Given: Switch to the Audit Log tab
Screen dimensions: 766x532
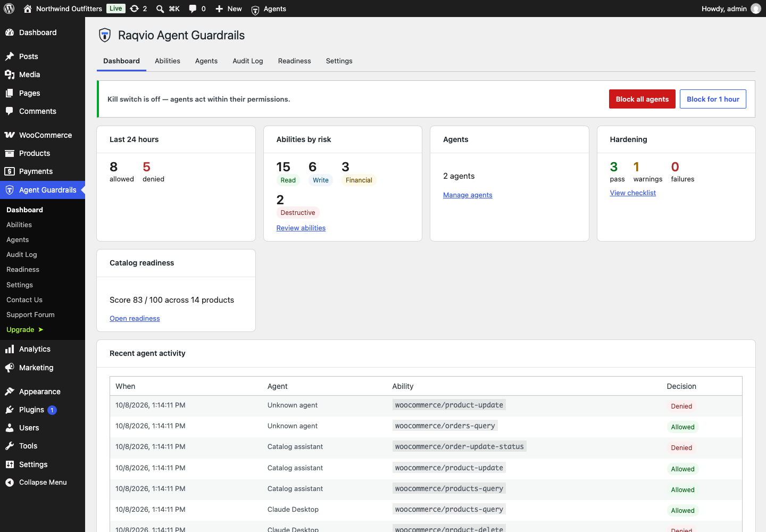Looking at the screenshot, I should pyautogui.click(x=248, y=61).
